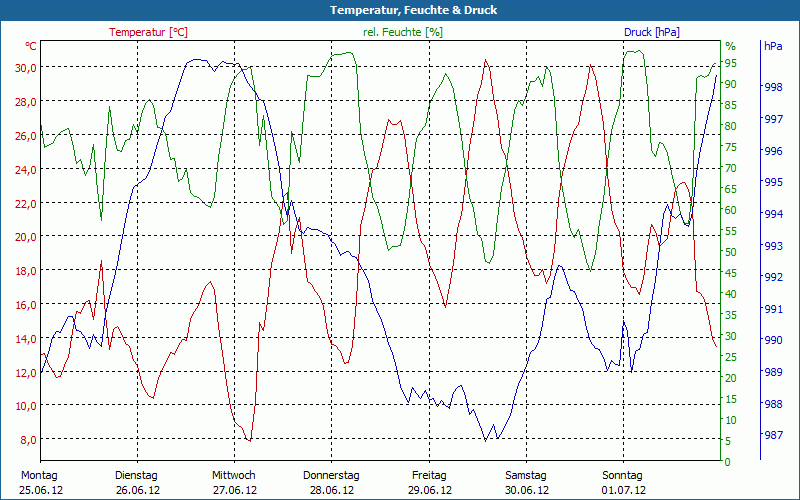The image size is (800, 500).
Task: Click the '26,0' temperature axis value
Action: tap(26, 136)
